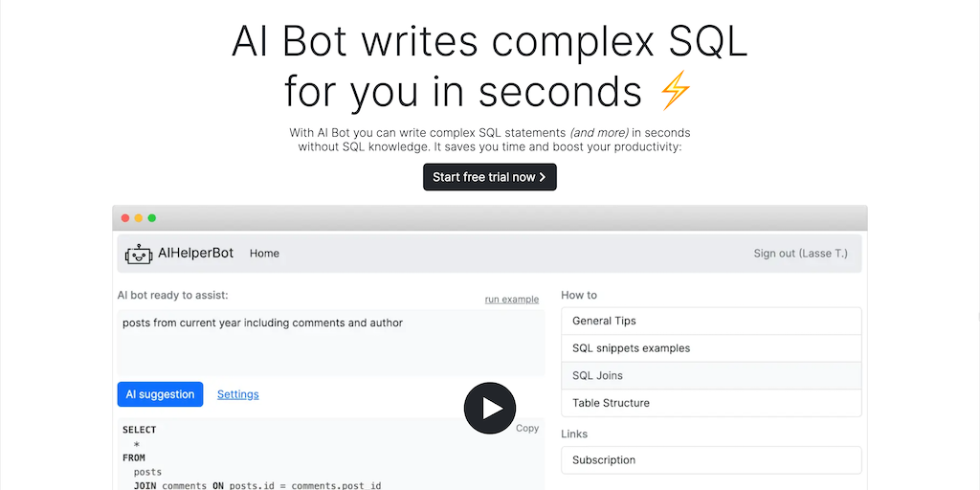Click the AIHelperBot robot logo icon
This screenshot has height=490, width=980.
click(139, 254)
